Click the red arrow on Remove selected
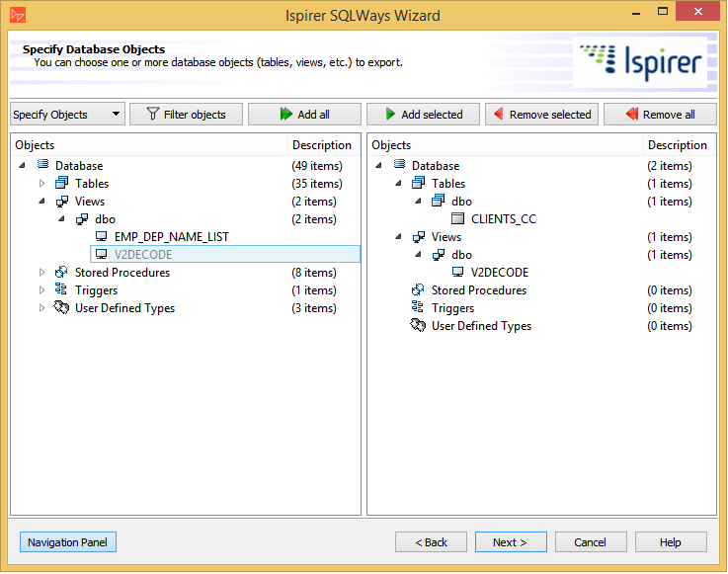 [498, 114]
